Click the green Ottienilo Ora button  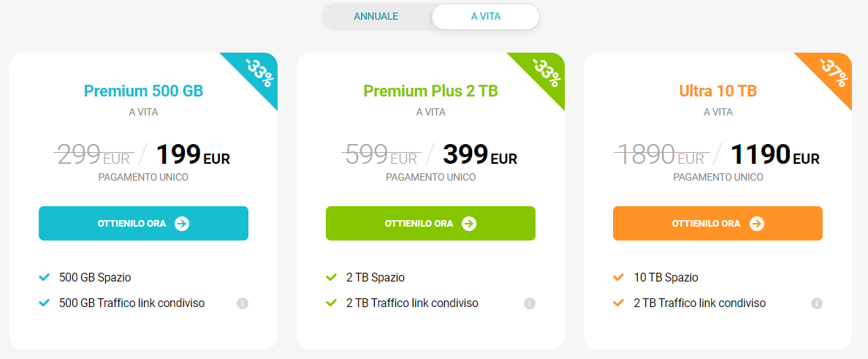430,223
